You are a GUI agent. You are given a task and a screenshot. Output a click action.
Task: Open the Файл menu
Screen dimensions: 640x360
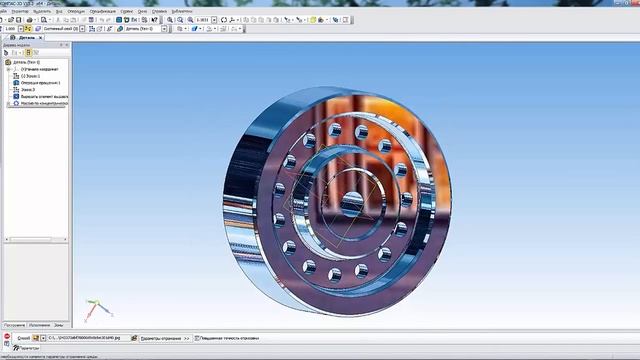(x=3, y=11)
